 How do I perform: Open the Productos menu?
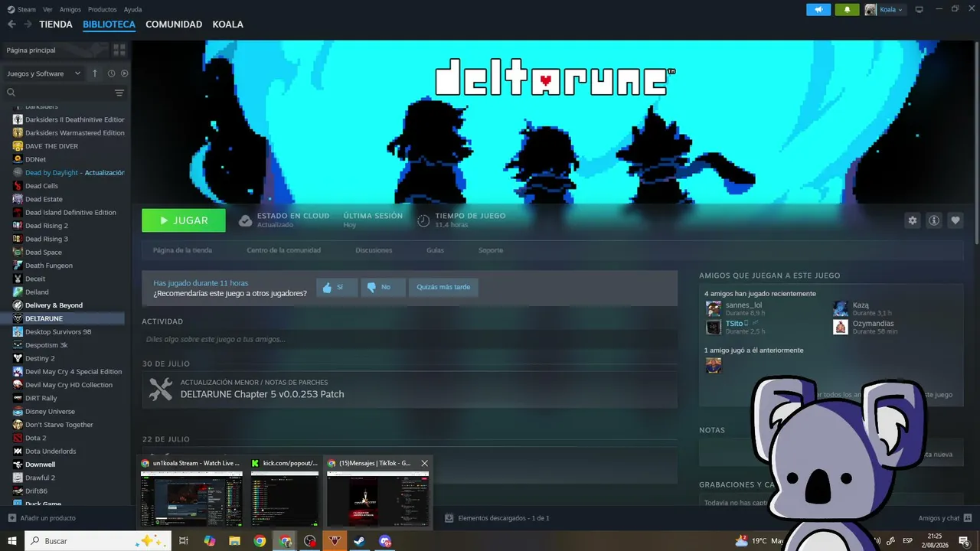pos(103,9)
